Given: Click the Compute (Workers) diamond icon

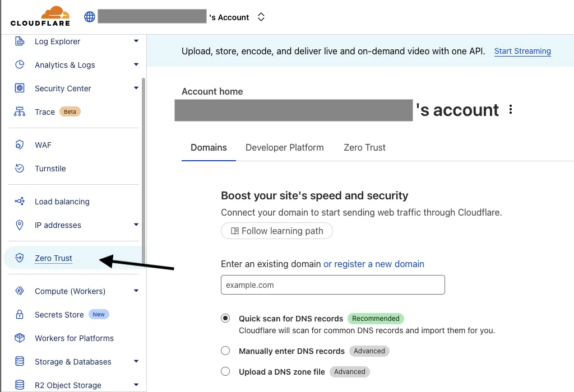Looking at the screenshot, I should [x=20, y=291].
